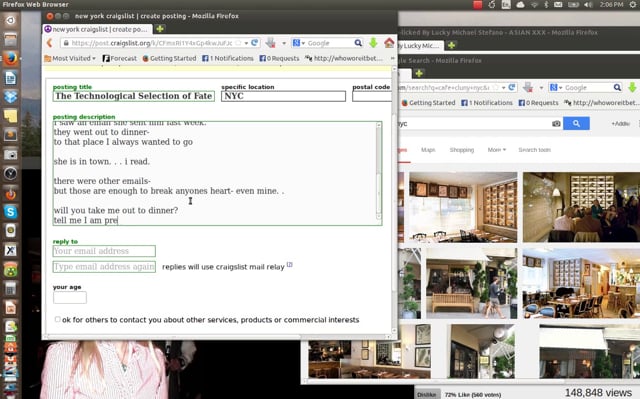The width and height of the screenshot is (640, 399).
Task: Reload the craigslist posting page
Action: (x=255, y=42)
